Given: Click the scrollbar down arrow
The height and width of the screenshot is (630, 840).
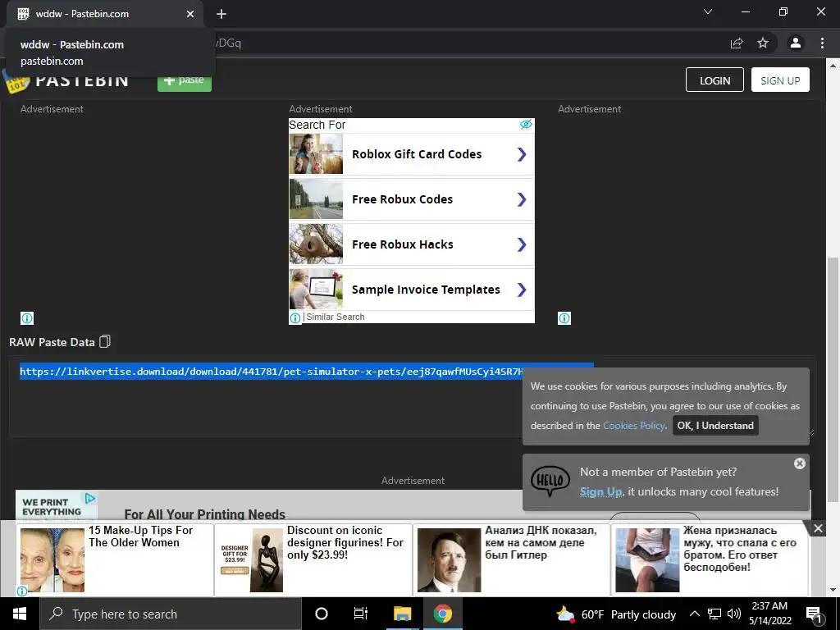Looking at the screenshot, I should click(x=833, y=590).
